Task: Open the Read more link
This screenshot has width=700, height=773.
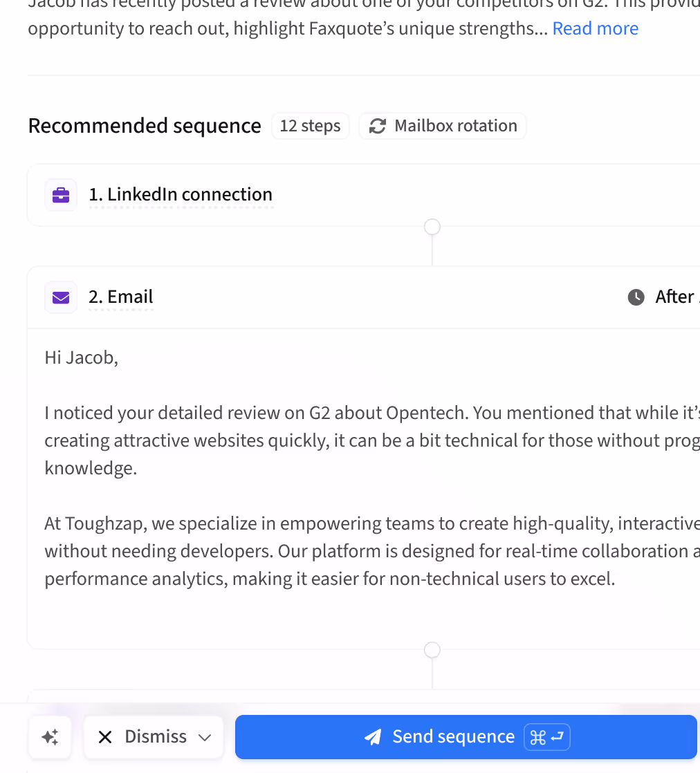Action: (595, 29)
